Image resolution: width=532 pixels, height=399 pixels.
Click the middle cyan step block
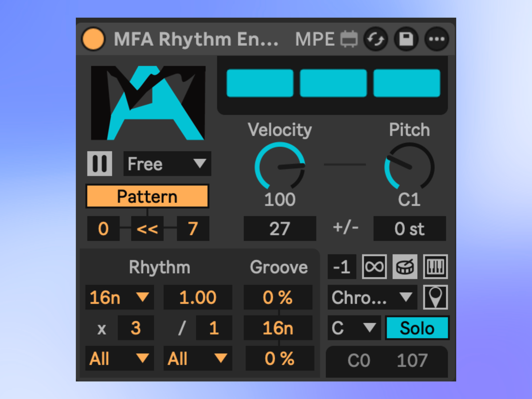coord(333,83)
